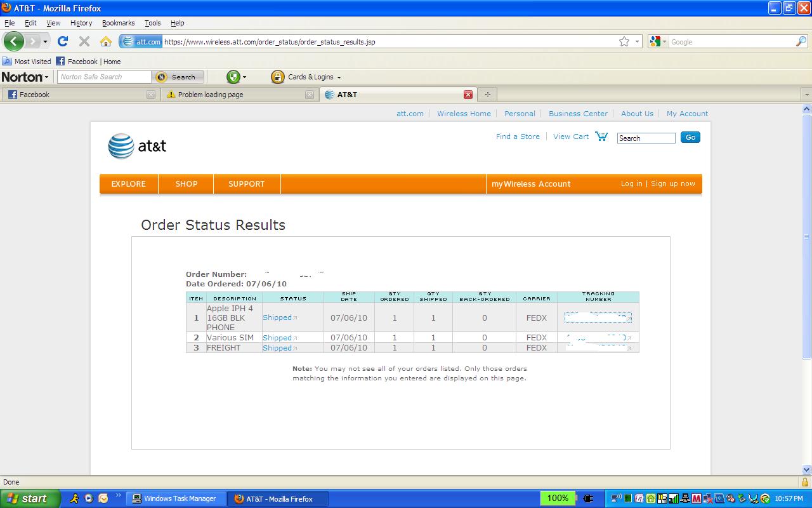812x508 pixels.
Task: Click the Norton Safe Search field
Action: point(105,77)
